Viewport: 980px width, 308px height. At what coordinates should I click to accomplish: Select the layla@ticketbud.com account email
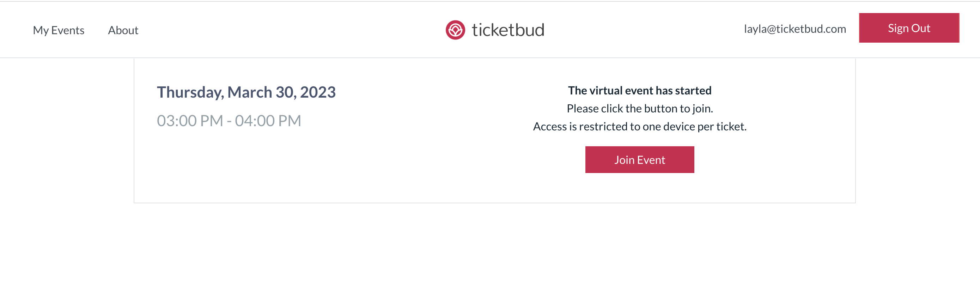(x=795, y=29)
